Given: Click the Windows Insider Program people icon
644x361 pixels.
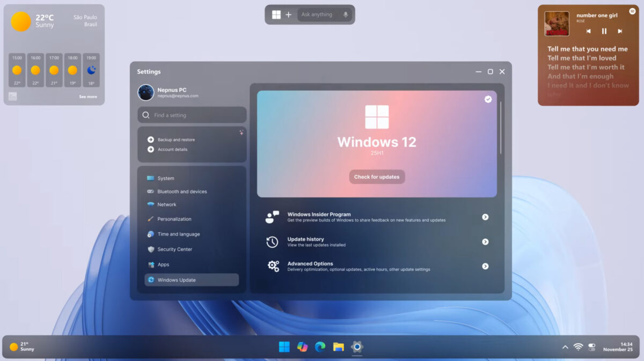Looking at the screenshot, I should click(x=273, y=217).
